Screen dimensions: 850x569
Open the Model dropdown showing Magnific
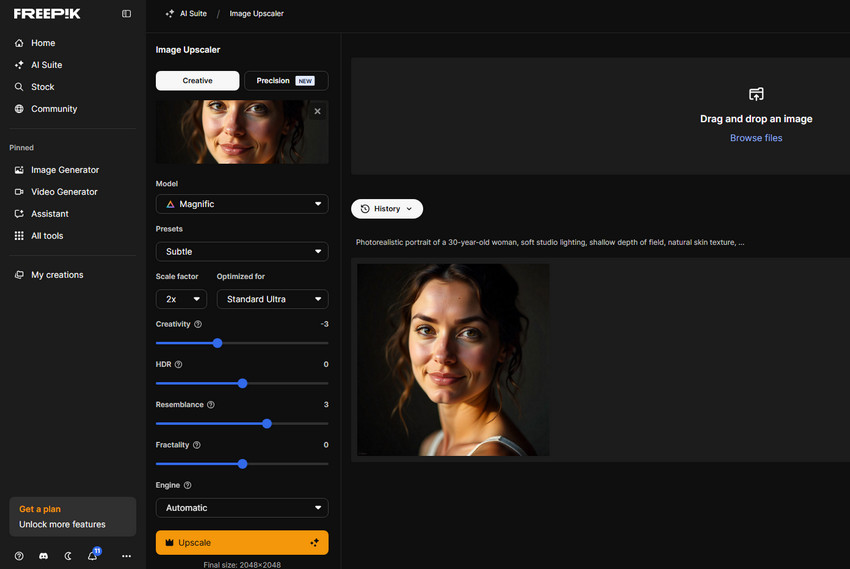click(242, 204)
